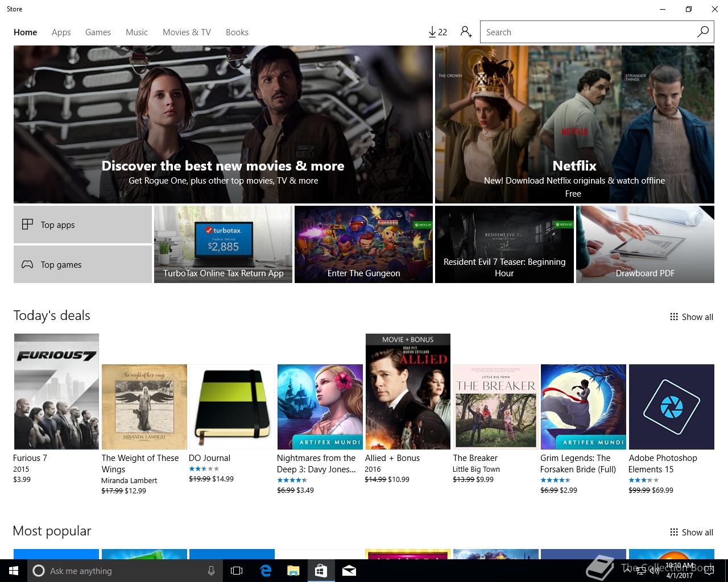Click the $3.49 price under Nightmares from the Deep
The image size is (728, 582).
pos(305,490)
